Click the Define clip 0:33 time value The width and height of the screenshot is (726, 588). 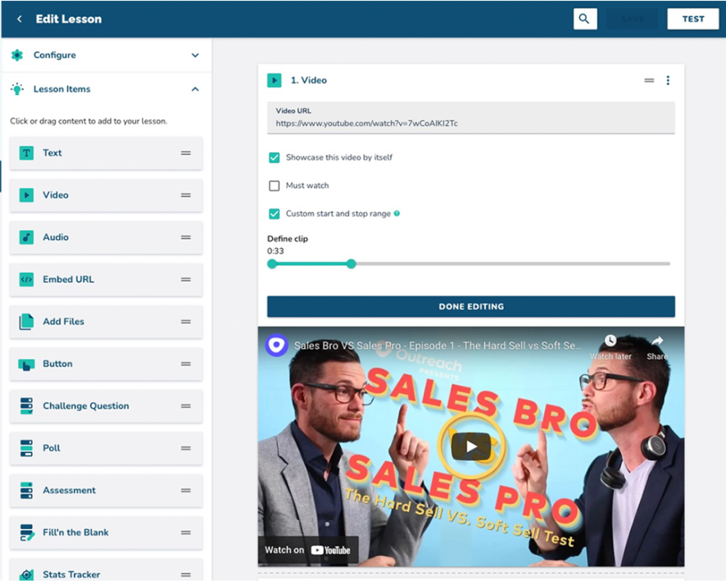[275, 251]
